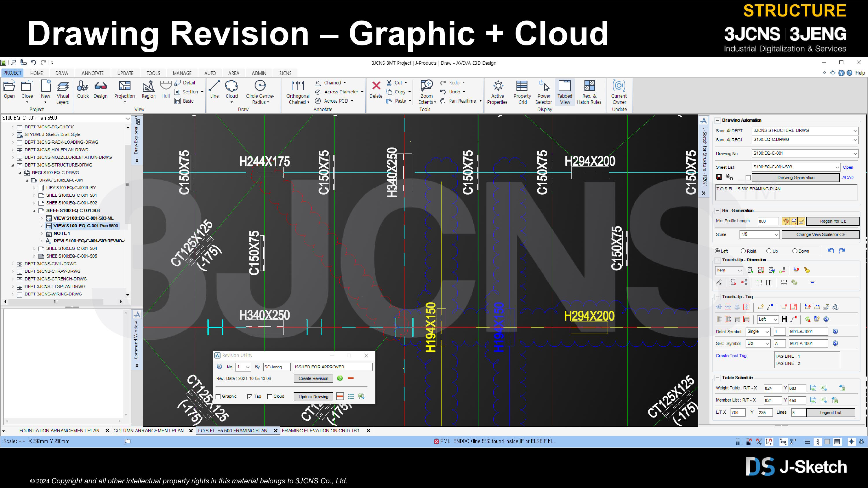Click the Drawing Generation button
Viewport: 868px width, 488px height.
click(796, 178)
